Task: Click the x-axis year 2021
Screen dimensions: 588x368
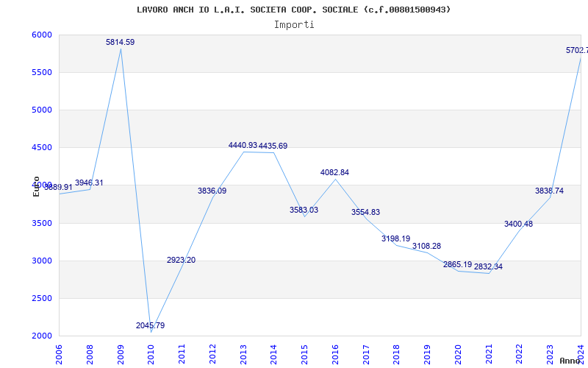Action: (x=489, y=355)
